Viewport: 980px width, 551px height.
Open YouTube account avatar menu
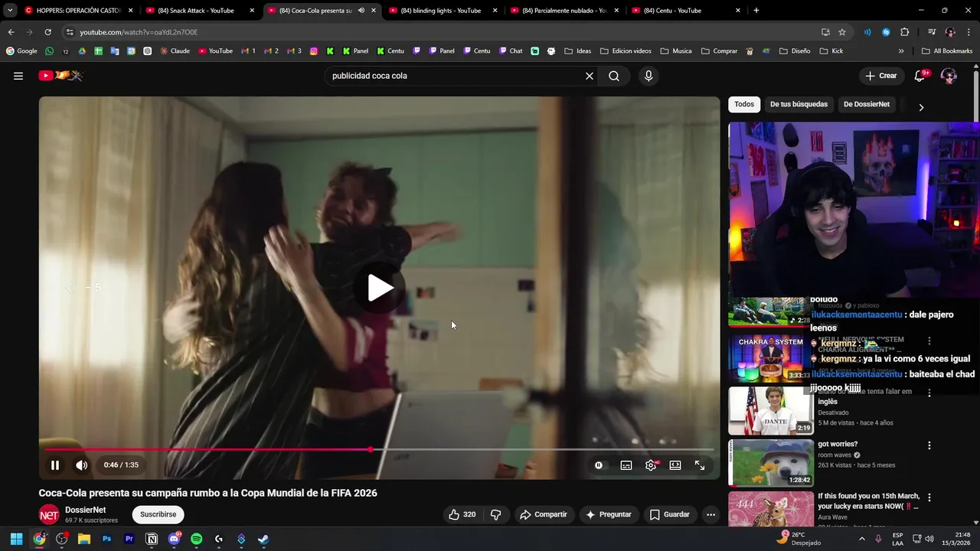[x=949, y=76]
